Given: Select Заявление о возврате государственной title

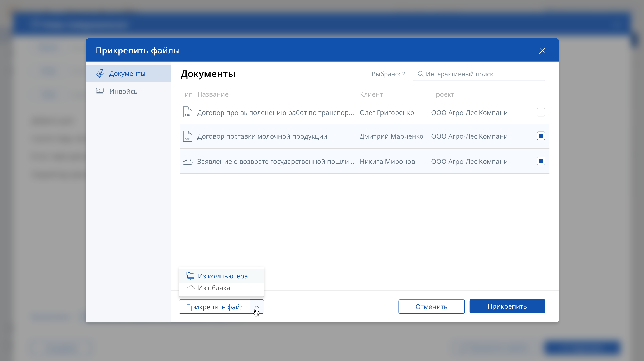Looking at the screenshot, I should click(x=276, y=162).
